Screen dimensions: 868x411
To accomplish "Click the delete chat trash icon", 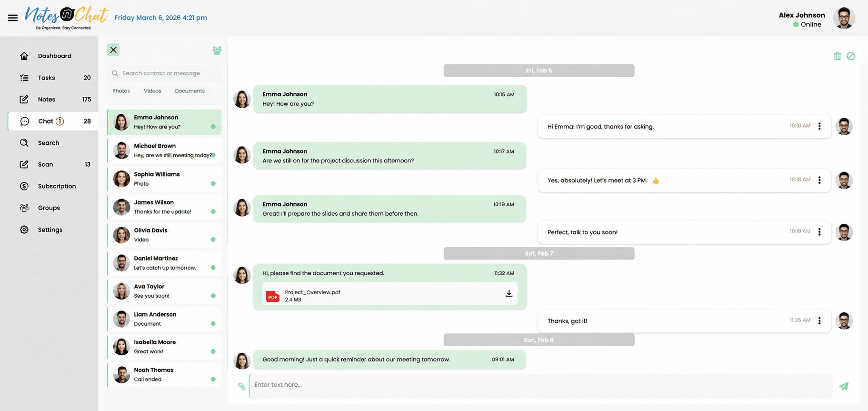I will click(838, 56).
